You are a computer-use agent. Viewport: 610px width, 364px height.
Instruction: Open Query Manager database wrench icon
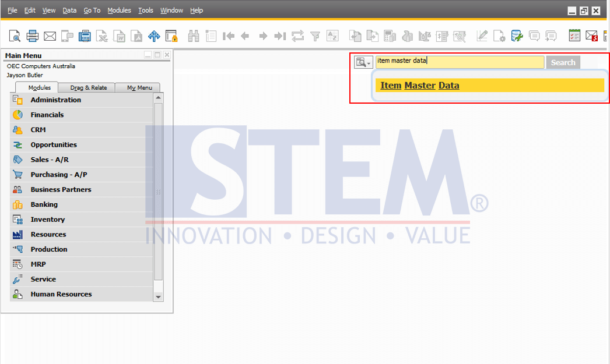click(517, 36)
